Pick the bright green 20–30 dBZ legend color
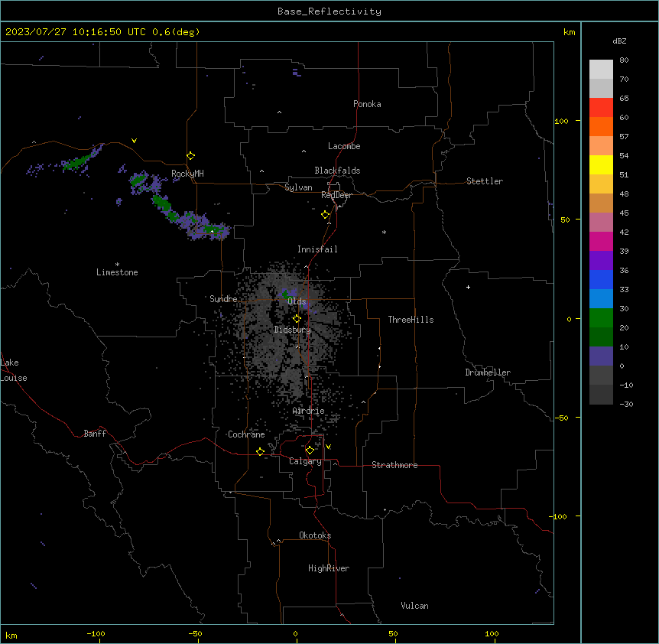The image size is (659, 644). click(601, 318)
